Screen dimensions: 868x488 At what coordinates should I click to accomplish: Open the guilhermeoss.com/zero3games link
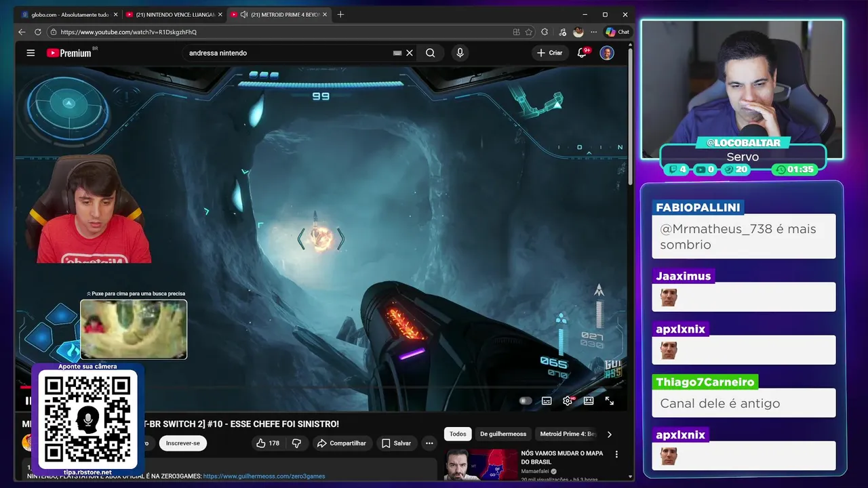tap(264, 476)
